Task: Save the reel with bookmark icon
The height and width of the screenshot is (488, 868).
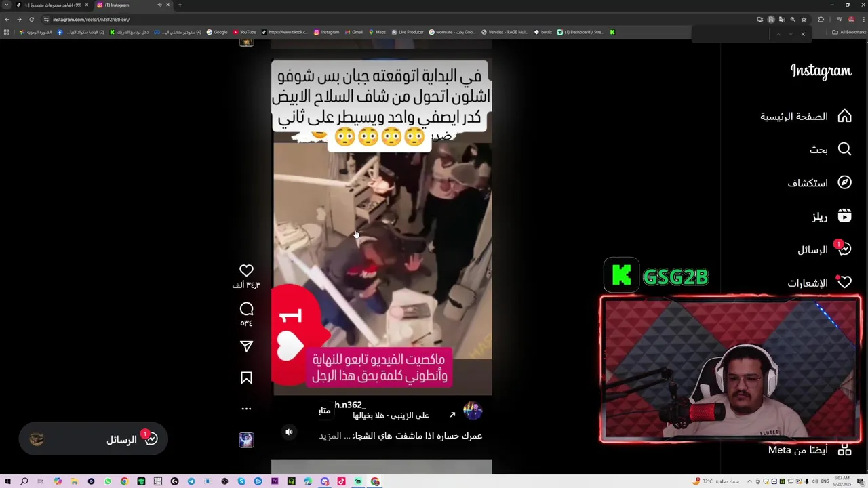Action: [x=246, y=378]
